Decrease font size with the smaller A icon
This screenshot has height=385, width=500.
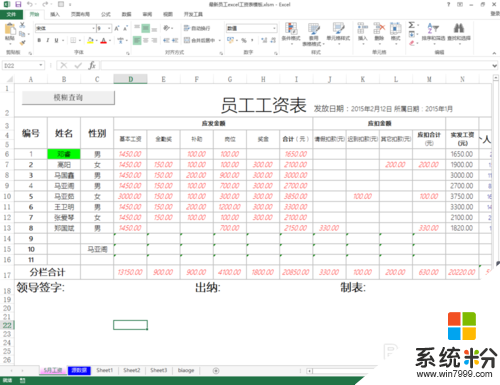125,28
